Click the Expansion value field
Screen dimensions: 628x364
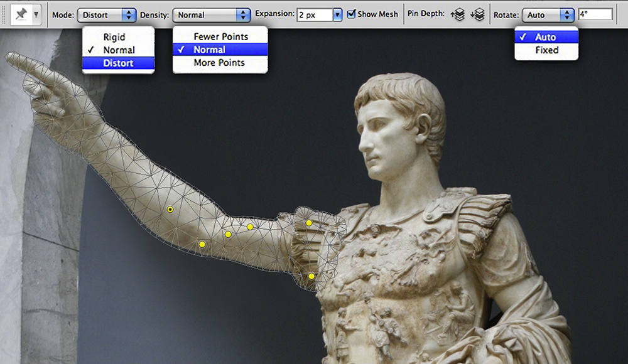[x=315, y=15]
